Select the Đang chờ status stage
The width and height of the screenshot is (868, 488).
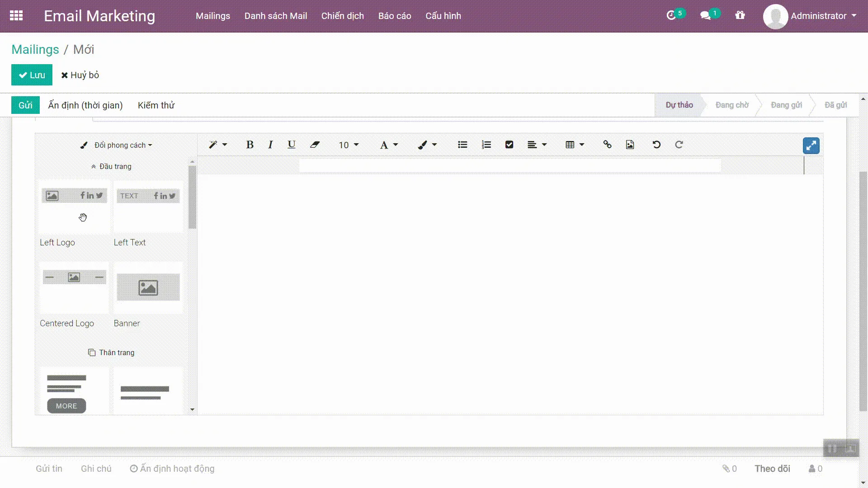[x=732, y=105]
